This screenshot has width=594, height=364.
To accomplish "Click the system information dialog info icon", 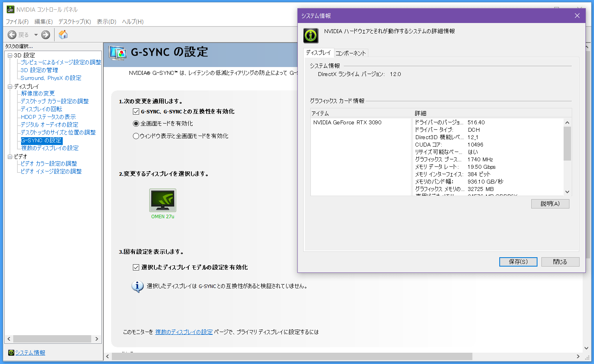I will [x=311, y=35].
